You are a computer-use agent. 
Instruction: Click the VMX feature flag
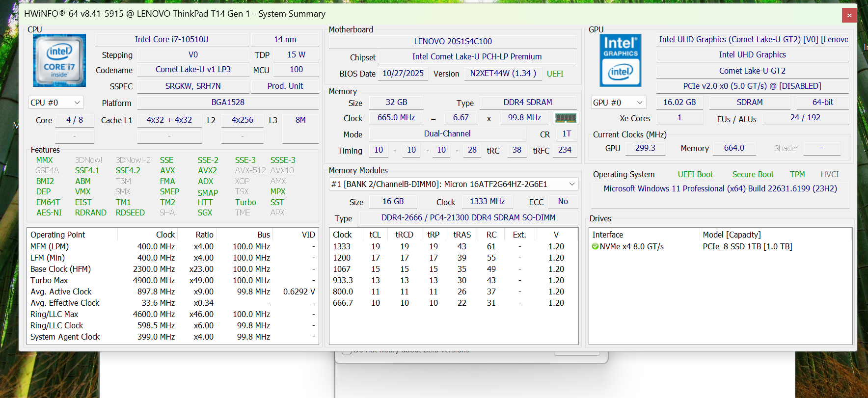[x=83, y=191]
